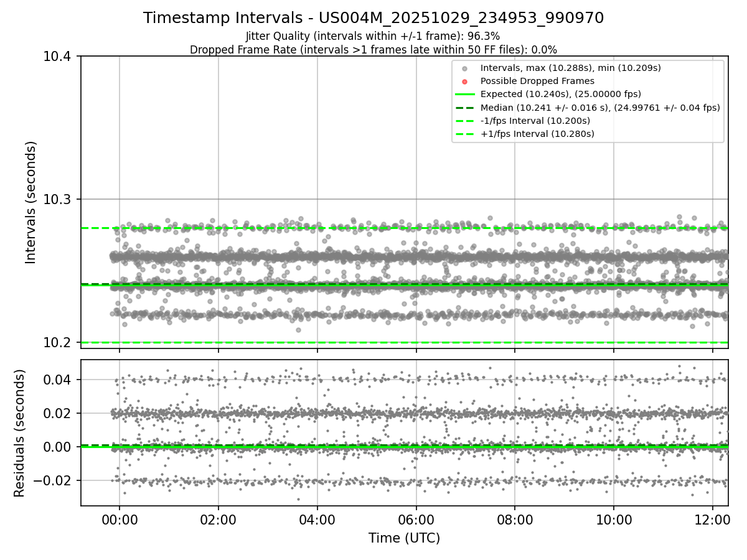Image resolution: width=747 pixels, height=560 pixels.
Task: Click legend entry '-1/fps Interval (10.200s)'
Action: pyautogui.click(x=535, y=121)
